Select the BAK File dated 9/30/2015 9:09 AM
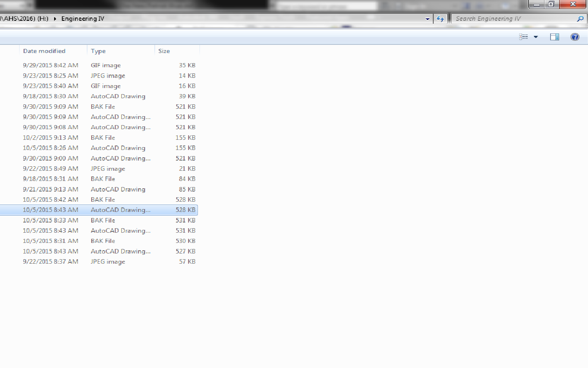588x368 pixels. [x=99, y=107]
